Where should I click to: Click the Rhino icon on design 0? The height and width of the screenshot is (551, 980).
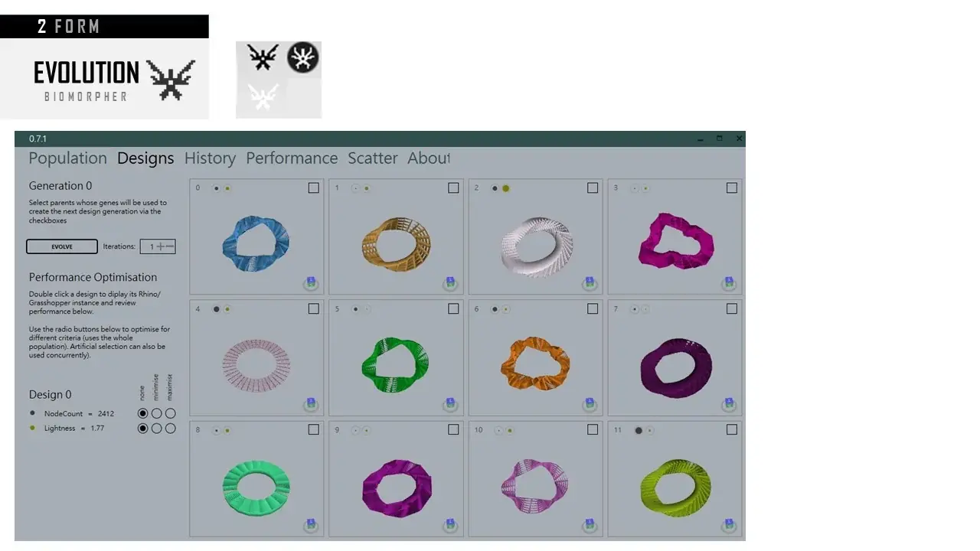point(310,283)
